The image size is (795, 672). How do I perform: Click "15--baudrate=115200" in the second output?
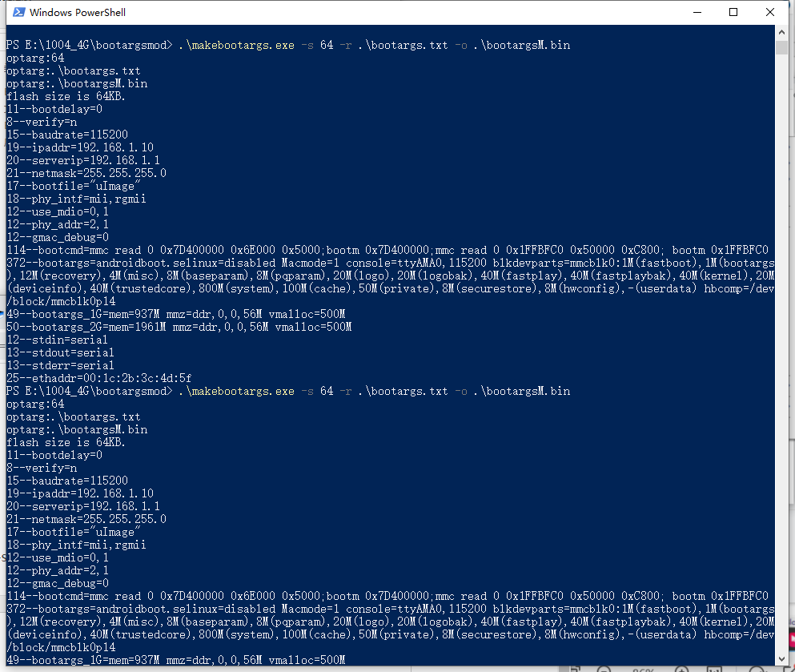(x=67, y=481)
